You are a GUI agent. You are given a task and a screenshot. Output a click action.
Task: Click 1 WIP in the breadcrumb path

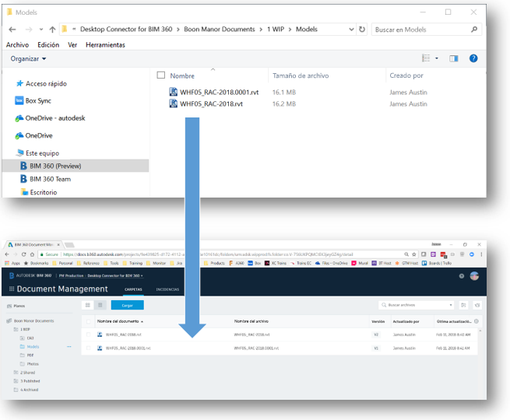tap(276, 30)
